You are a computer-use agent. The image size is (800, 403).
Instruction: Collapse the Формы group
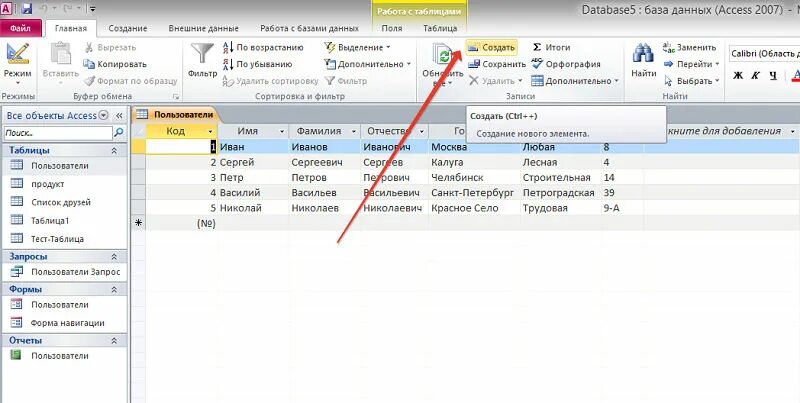(114, 289)
